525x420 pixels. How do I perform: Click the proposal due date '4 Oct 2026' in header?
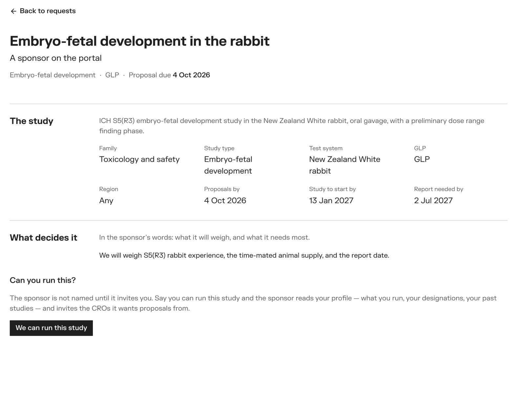[x=191, y=75]
